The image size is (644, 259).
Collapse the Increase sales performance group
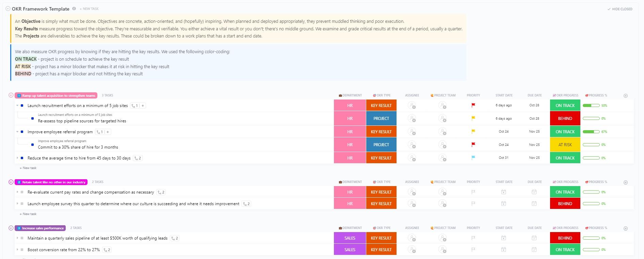tap(11, 228)
